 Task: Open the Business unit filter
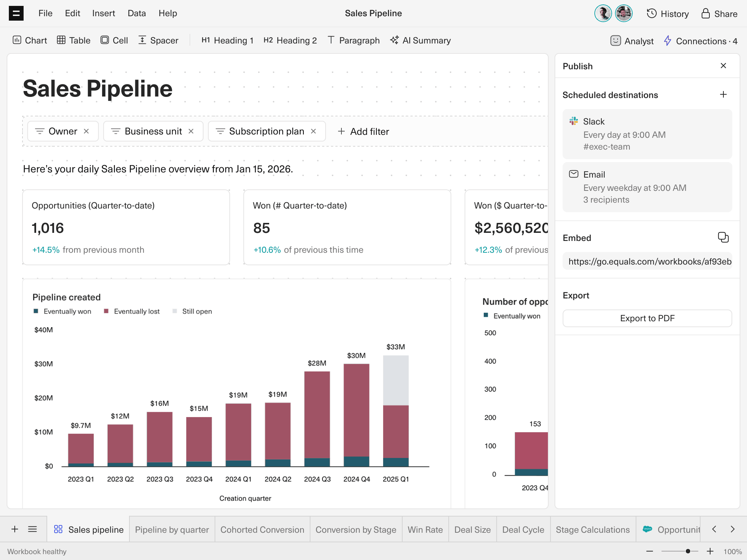point(147,131)
